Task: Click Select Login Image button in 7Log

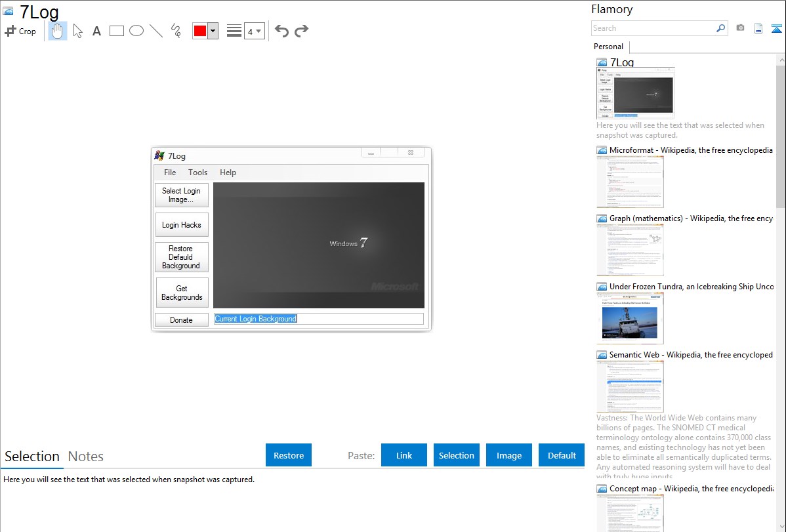Action: 182,195
